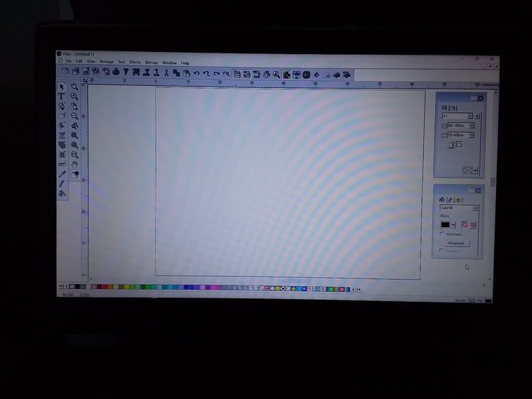532x399 pixels.
Task: Click the Advanced button
Action: (456, 243)
